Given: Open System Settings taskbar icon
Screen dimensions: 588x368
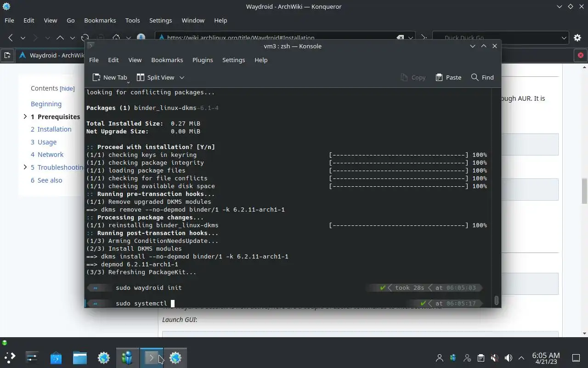Looking at the screenshot, I should (x=32, y=357).
